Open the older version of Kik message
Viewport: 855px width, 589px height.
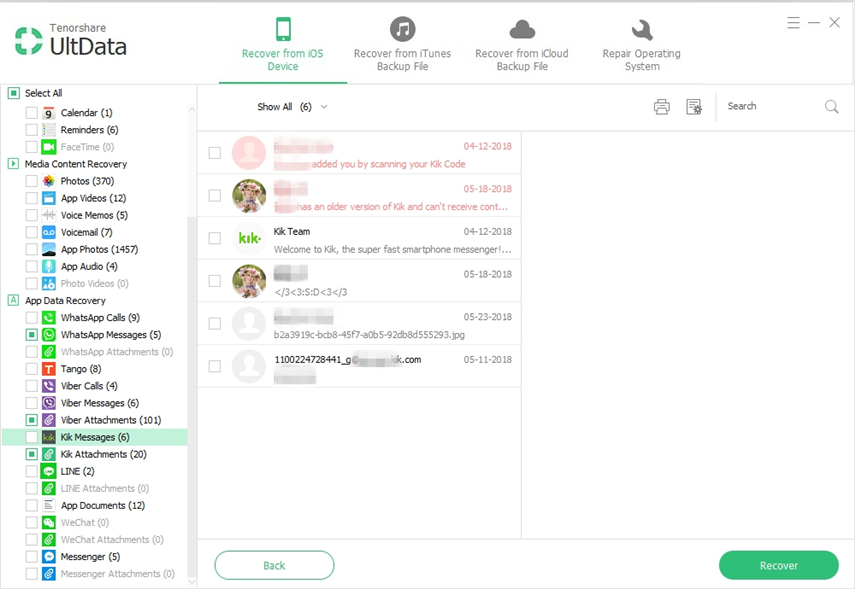[x=359, y=195]
